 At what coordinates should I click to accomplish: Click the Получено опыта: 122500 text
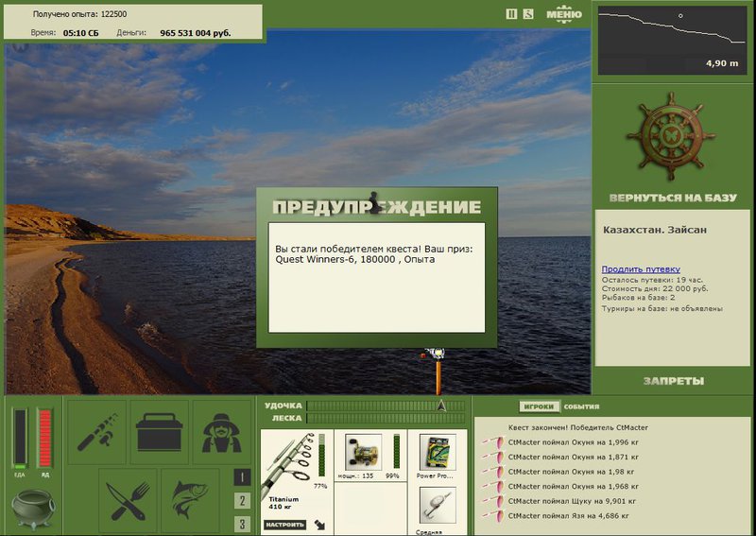pos(80,14)
